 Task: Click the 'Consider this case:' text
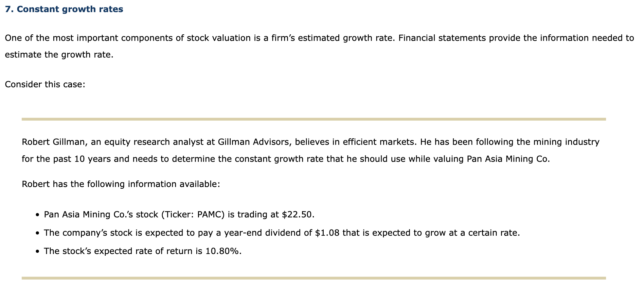[x=45, y=84]
